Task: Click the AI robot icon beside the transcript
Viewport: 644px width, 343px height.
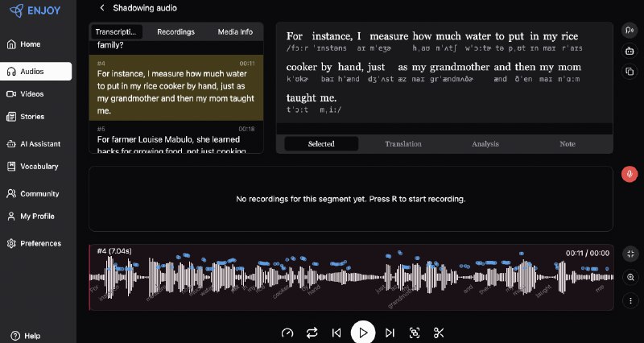Action: (630, 51)
